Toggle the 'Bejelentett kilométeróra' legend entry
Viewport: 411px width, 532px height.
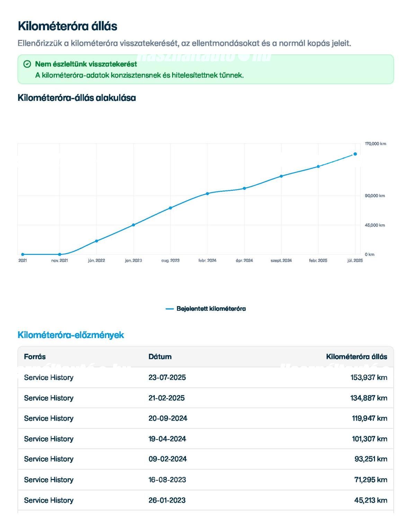tap(206, 309)
